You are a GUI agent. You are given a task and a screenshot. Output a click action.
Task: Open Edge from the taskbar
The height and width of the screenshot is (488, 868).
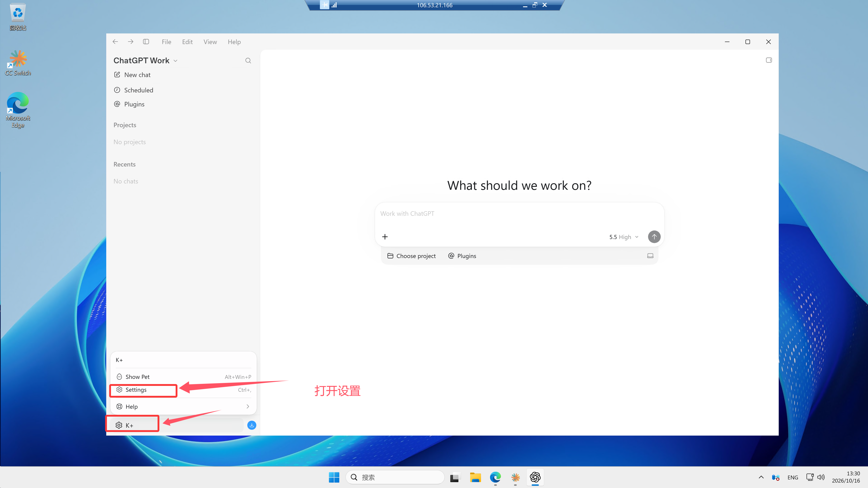point(495,477)
